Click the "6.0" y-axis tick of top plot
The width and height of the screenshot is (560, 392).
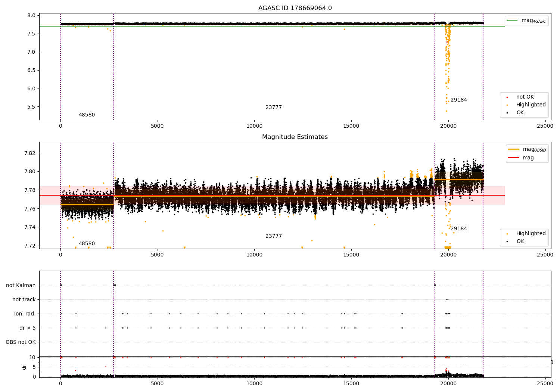click(x=31, y=88)
